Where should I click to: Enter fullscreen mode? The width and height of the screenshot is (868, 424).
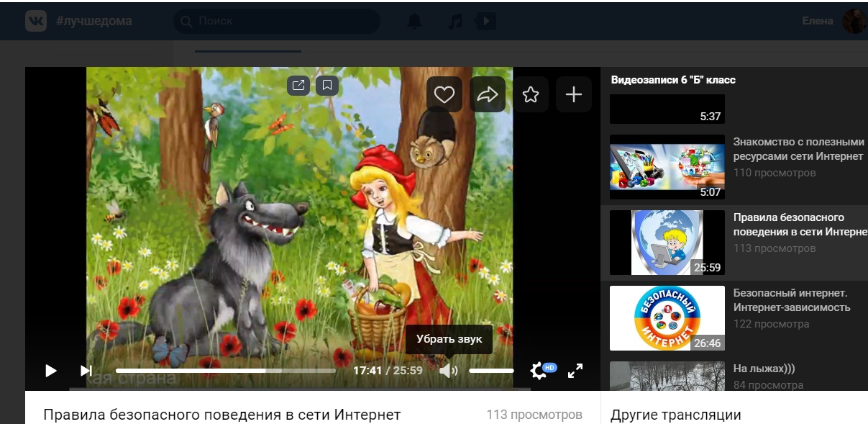[x=575, y=371]
